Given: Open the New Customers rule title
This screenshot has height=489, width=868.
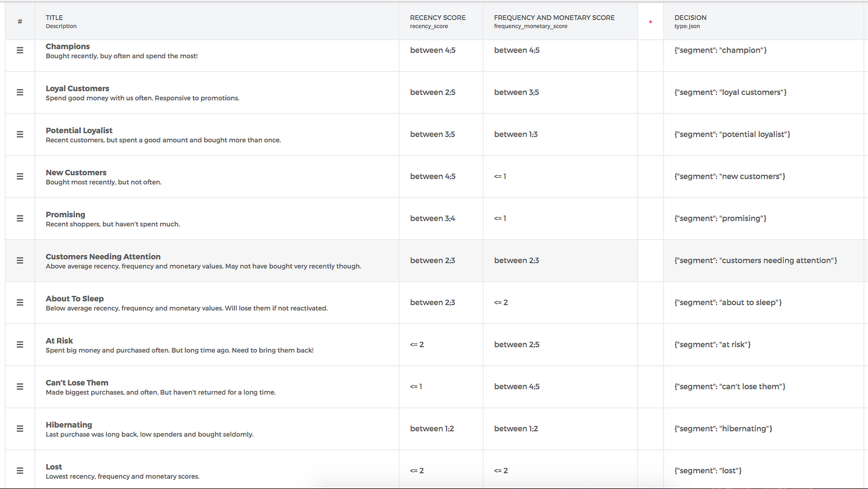Looking at the screenshot, I should point(76,173).
